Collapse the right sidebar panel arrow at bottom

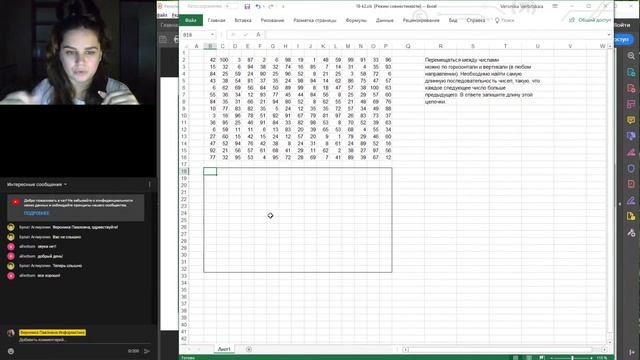[x=632, y=352]
